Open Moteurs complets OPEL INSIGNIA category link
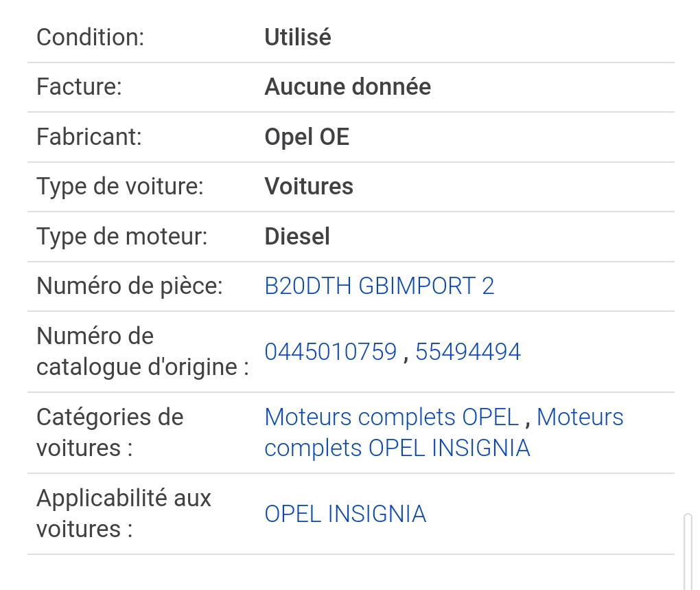This screenshot has width=700, height=590. (x=397, y=448)
